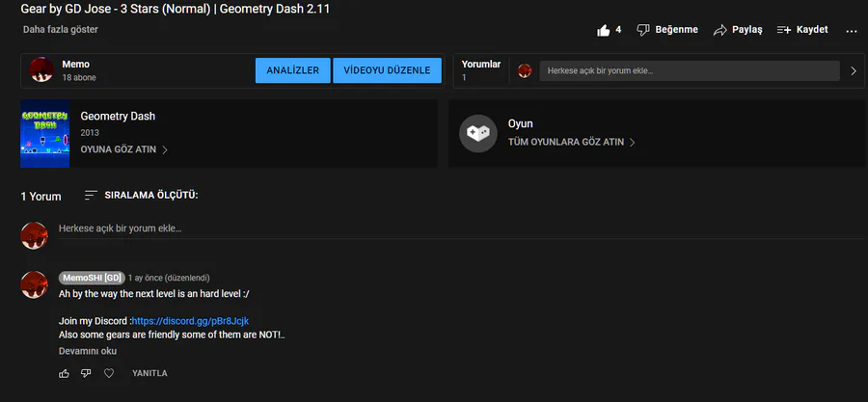
Task: Click the like count '4'
Action: (x=618, y=30)
